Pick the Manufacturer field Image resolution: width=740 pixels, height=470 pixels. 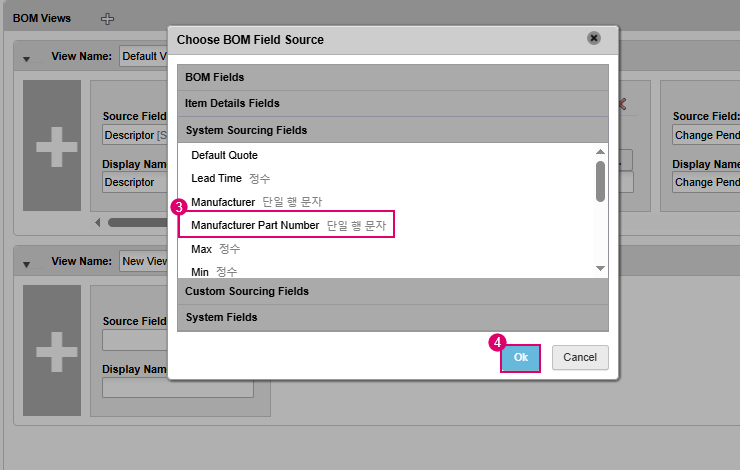point(222,202)
